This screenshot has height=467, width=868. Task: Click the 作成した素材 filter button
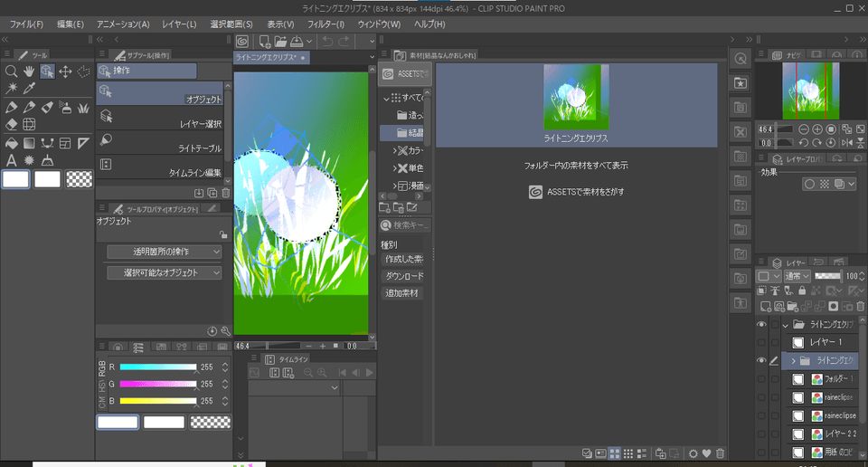pos(403,259)
